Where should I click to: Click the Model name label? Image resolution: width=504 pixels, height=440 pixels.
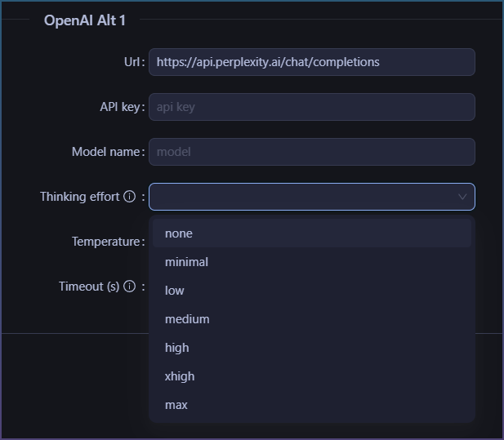point(105,152)
